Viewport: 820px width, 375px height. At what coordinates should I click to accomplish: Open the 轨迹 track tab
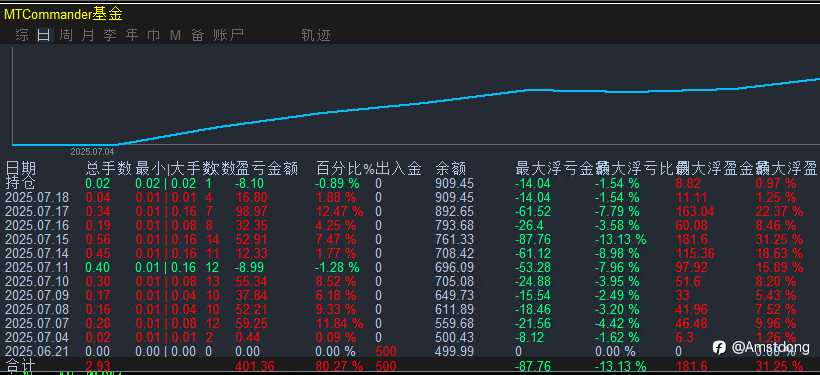coord(316,35)
